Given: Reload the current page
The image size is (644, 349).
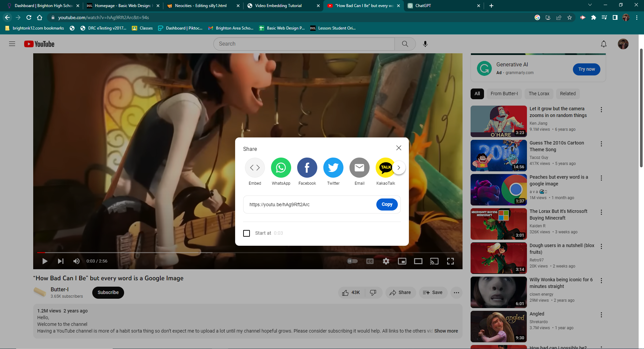Looking at the screenshot, I should point(29,17).
